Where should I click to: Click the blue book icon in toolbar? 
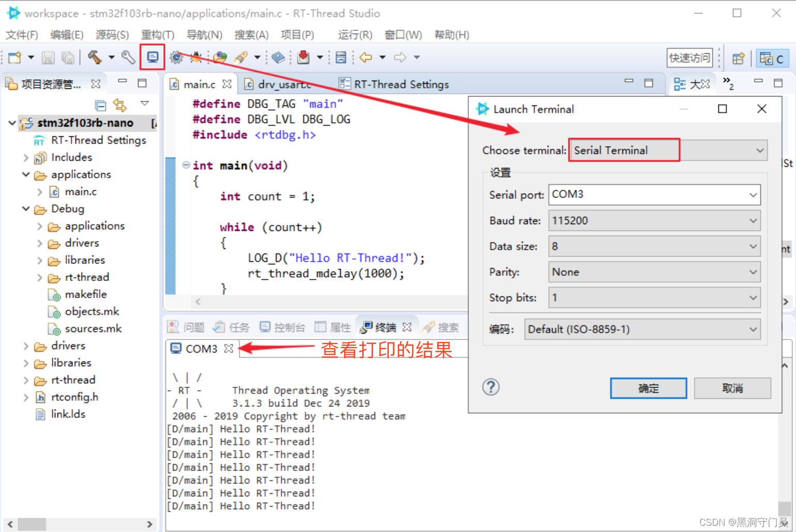[278, 57]
